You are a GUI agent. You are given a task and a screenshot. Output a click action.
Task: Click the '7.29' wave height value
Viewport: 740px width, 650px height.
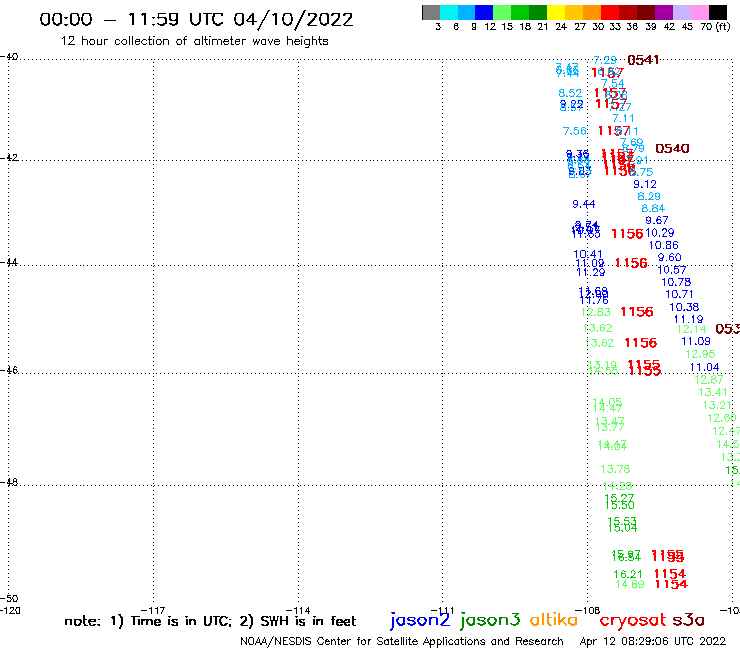click(x=605, y=60)
